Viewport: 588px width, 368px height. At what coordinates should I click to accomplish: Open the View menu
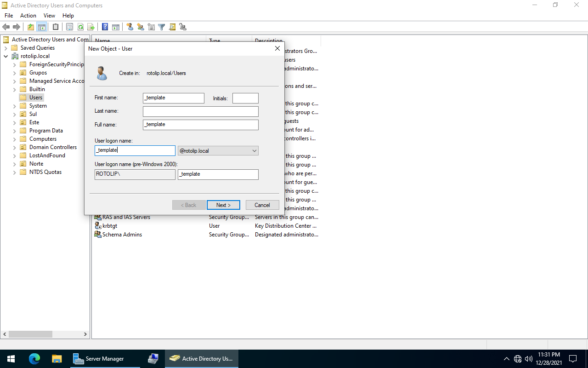[x=49, y=16]
